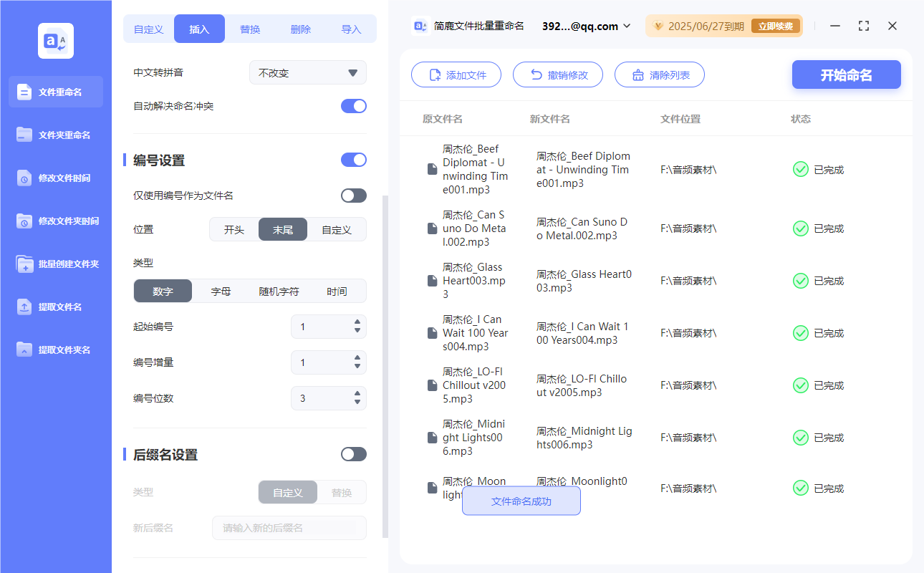Screen dimensions: 924x573
Task: Click 立即续费 to renew subscription
Action: (x=776, y=25)
